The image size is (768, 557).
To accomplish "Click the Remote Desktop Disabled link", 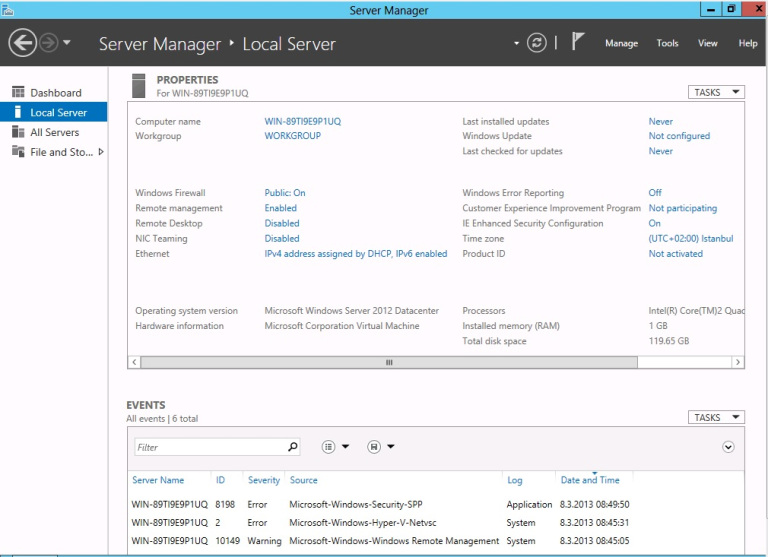I will [281, 223].
